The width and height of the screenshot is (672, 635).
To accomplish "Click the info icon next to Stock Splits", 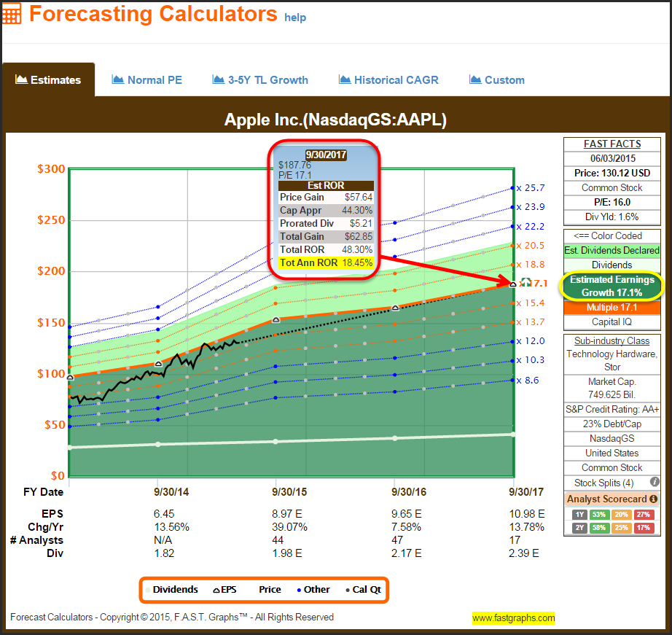I will click(x=654, y=483).
